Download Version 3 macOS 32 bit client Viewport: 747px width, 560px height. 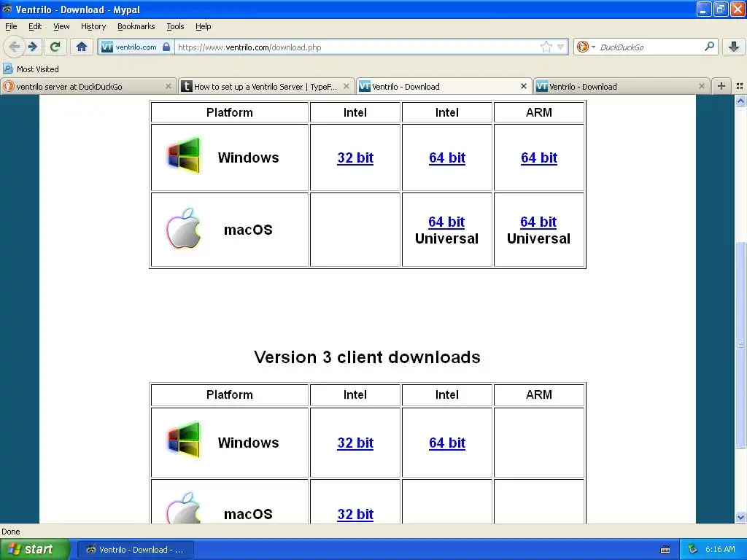[355, 514]
